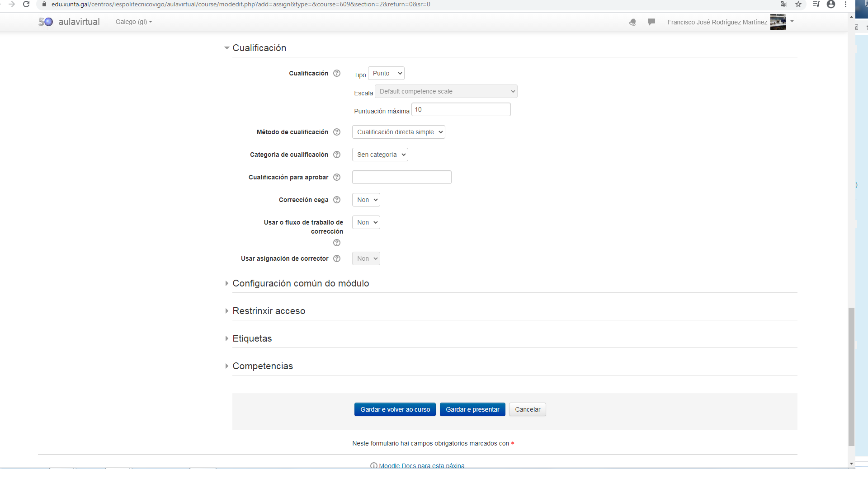The image size is (868, 488).
Task: Open the Tipo grade type dropdown
Action: (387, 73)
